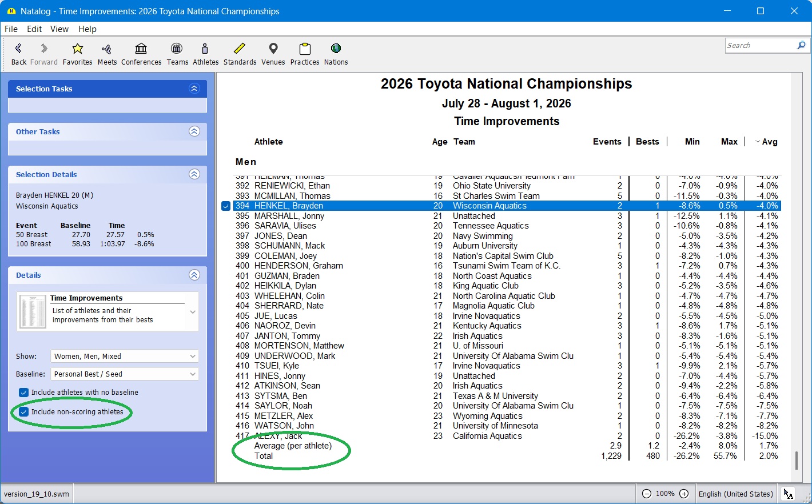The height and width of the screenshot is (504, 812).
Task: Uncheck the HENKEL, Brayden row checkbox
Action: pyautogui.click(x=226, y=206)
